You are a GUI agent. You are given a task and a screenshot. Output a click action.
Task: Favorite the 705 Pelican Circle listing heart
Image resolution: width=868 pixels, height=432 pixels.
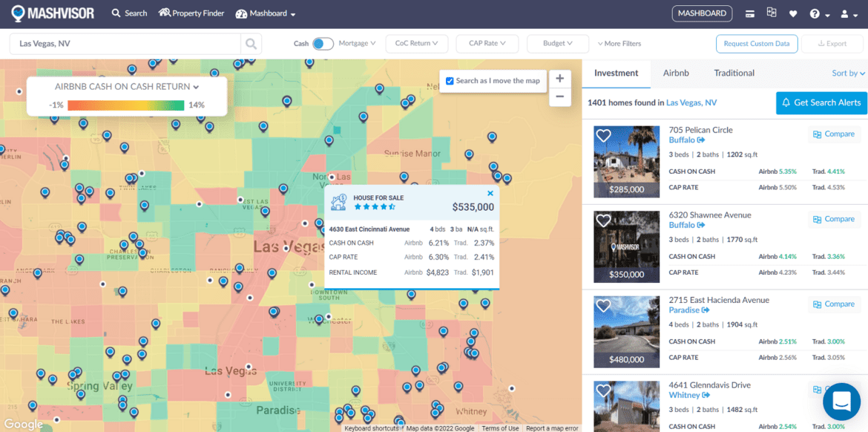pos(603,135)
